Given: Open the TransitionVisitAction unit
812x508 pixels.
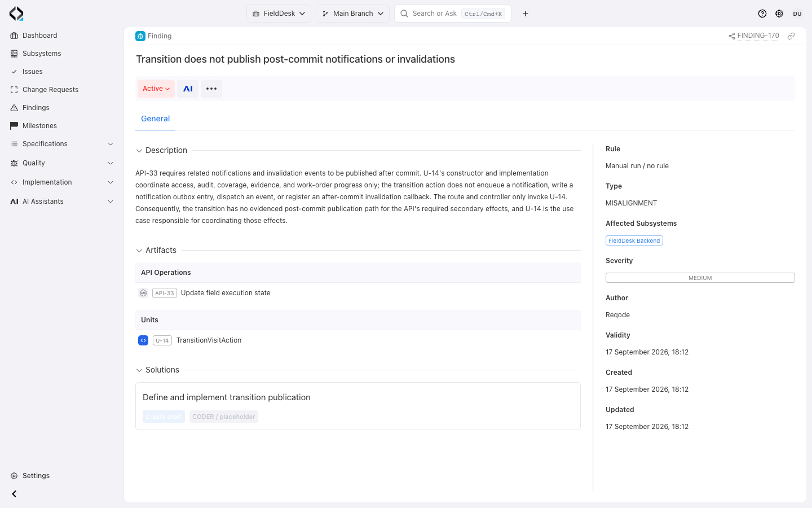Looking at the screenshot, I should pyautogui.click(x=209, y=340).
